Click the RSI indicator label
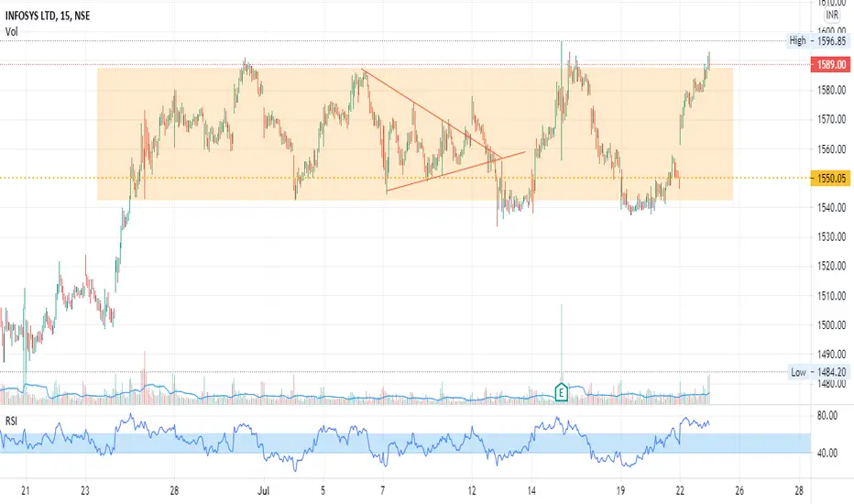Screen dimensions: 854x504 (11, 422)
